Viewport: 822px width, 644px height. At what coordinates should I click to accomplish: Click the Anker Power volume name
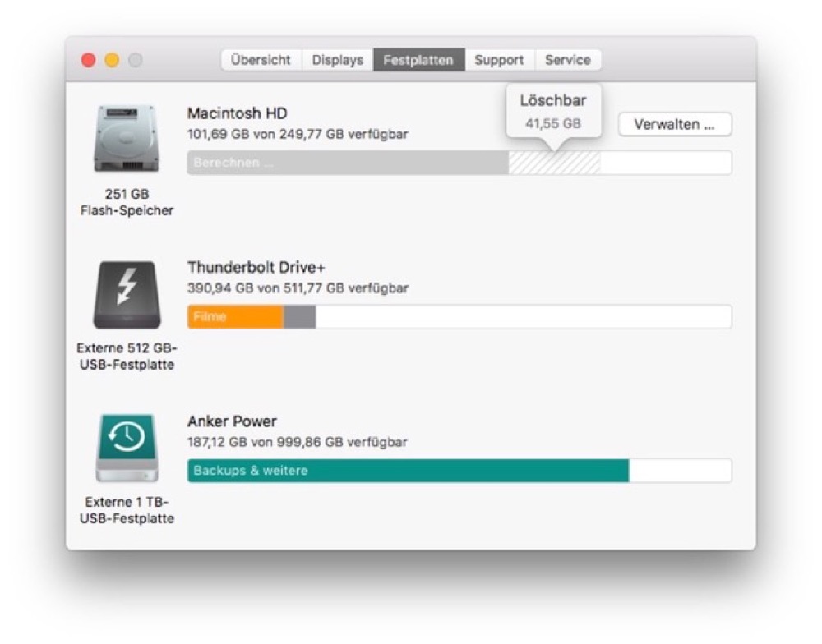point(232,421)
